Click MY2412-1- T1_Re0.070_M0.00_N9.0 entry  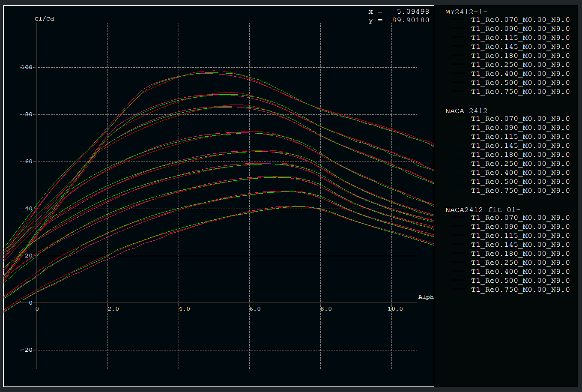(x=511, y=20)
